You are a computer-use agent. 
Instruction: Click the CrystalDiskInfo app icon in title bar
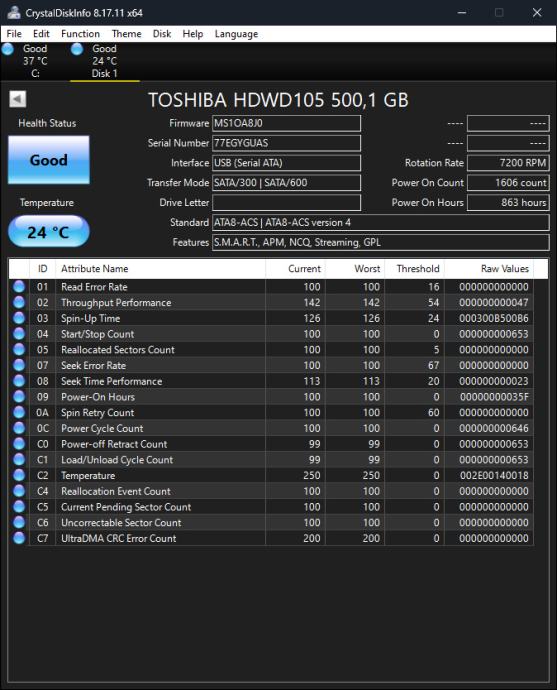(14, 12)
